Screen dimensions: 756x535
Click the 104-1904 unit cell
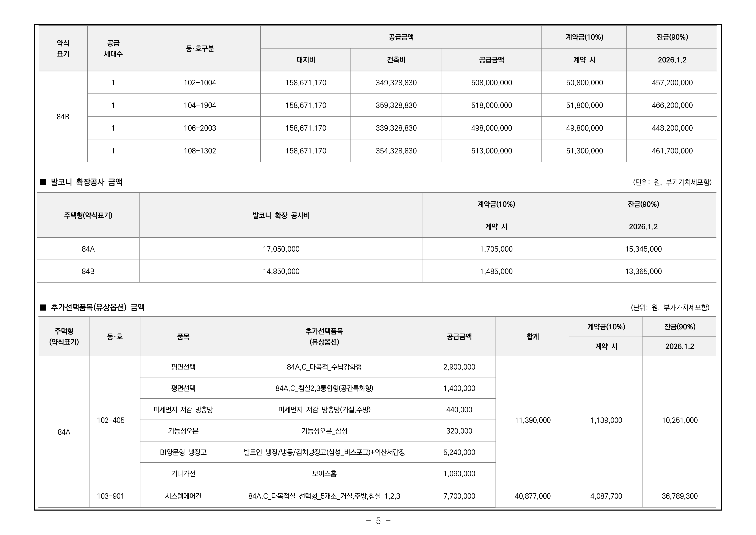pyautogui.click(x=200, y=105)
